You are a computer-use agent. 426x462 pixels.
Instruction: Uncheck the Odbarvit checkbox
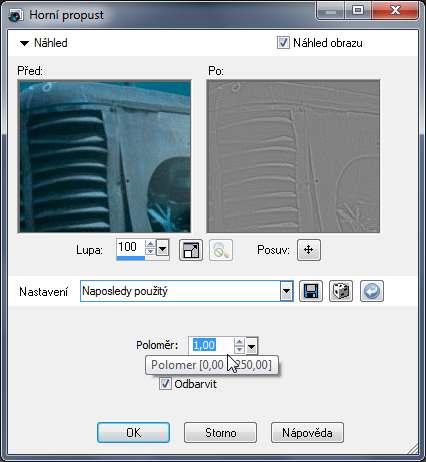(x=165, y=383)
